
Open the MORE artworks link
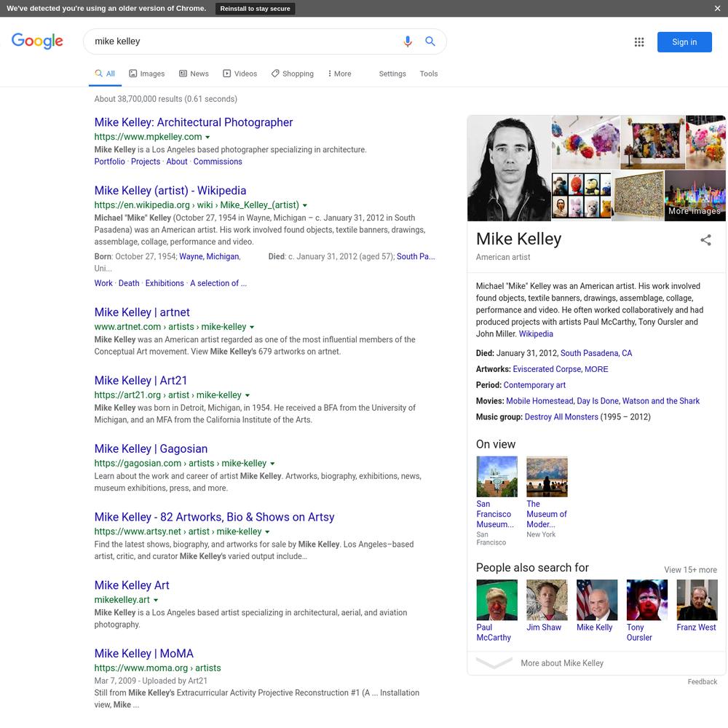pyautogui.click(x=596, y=369)
